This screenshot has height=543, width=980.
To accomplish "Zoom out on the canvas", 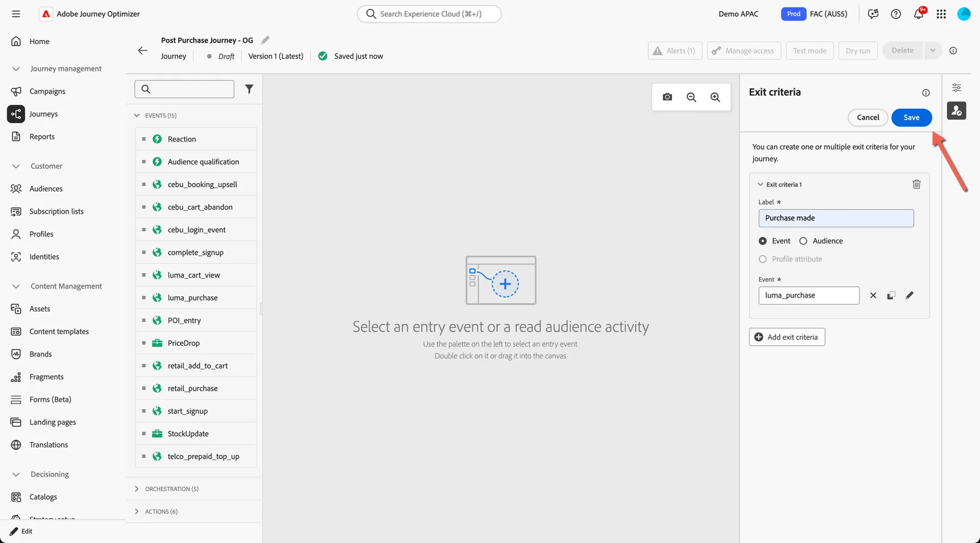I will pos(691,97).
